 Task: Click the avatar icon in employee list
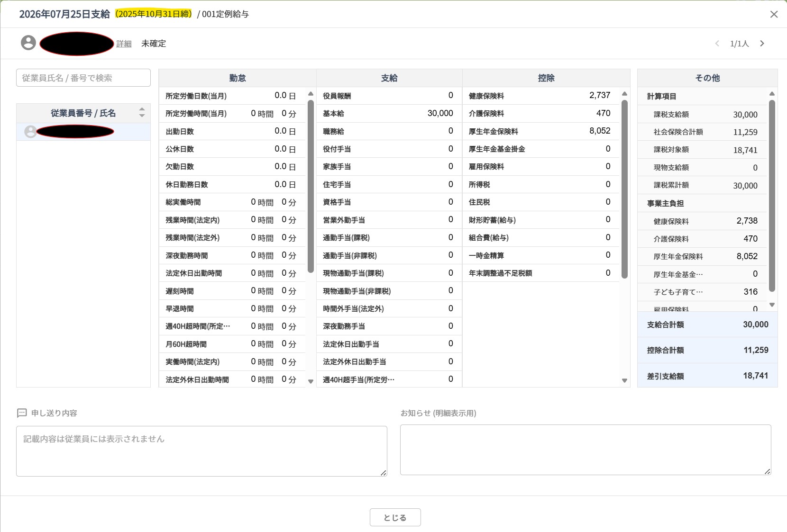click(x=30, y=132)
